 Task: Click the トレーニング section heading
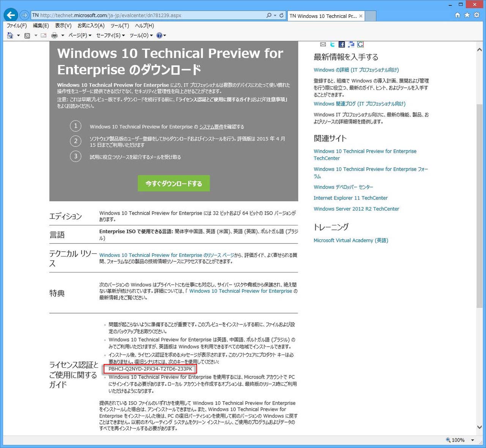(x=331, y=227)
